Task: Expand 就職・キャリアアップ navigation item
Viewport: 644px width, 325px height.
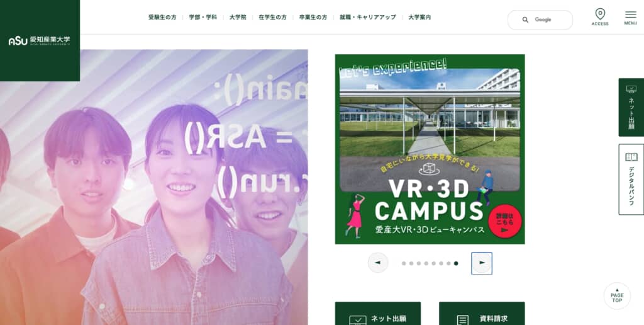Action: tap(367, 17)
